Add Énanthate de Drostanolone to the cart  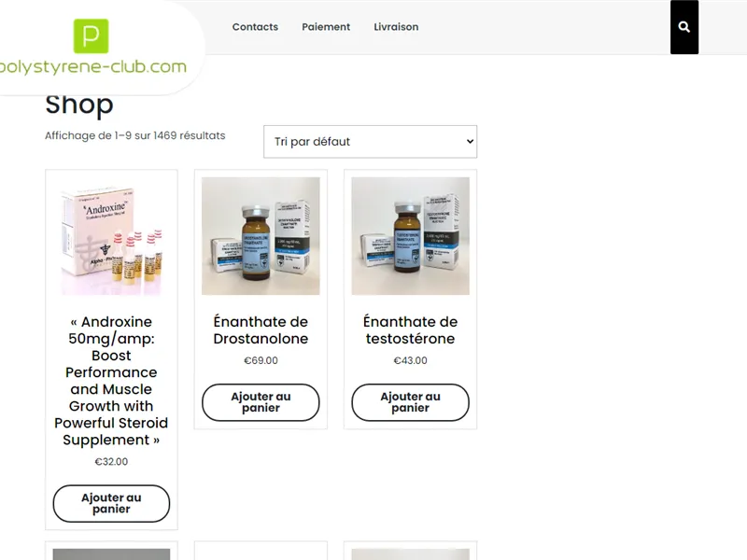(261, 402)
